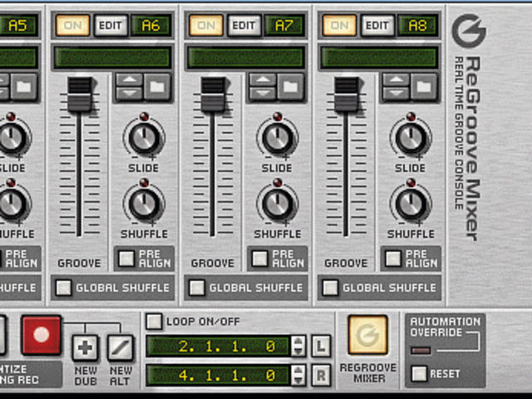Select next groove patch on channel A7
This screenshot has height=399, width=532.
pyautogui.click(x=263, y=93)
